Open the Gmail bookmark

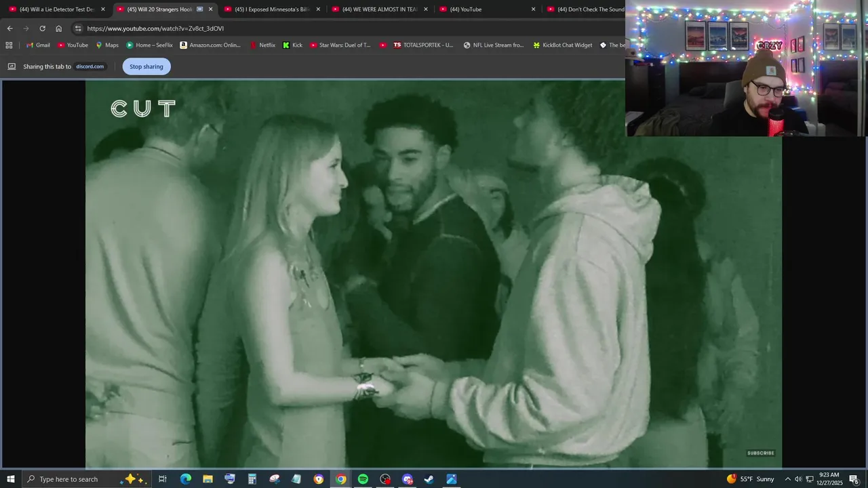(38, 45)
